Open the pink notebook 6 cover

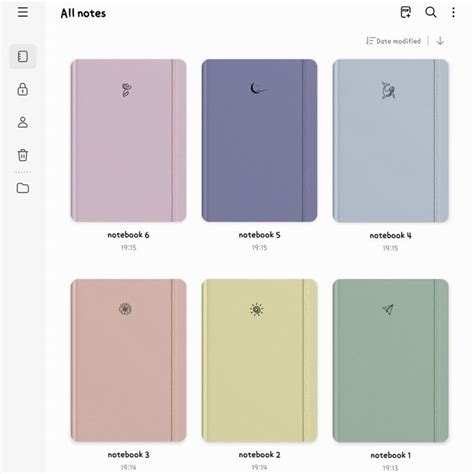pos(128,140)
